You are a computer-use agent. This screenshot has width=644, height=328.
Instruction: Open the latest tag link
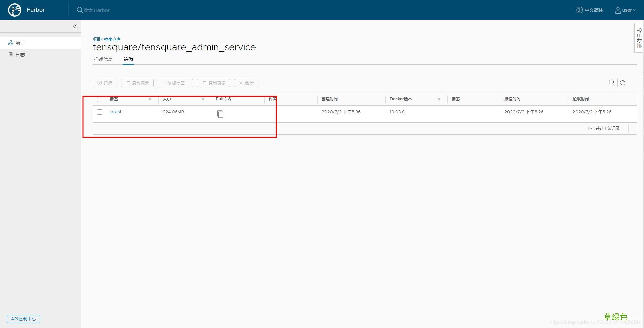click(116, 112)
